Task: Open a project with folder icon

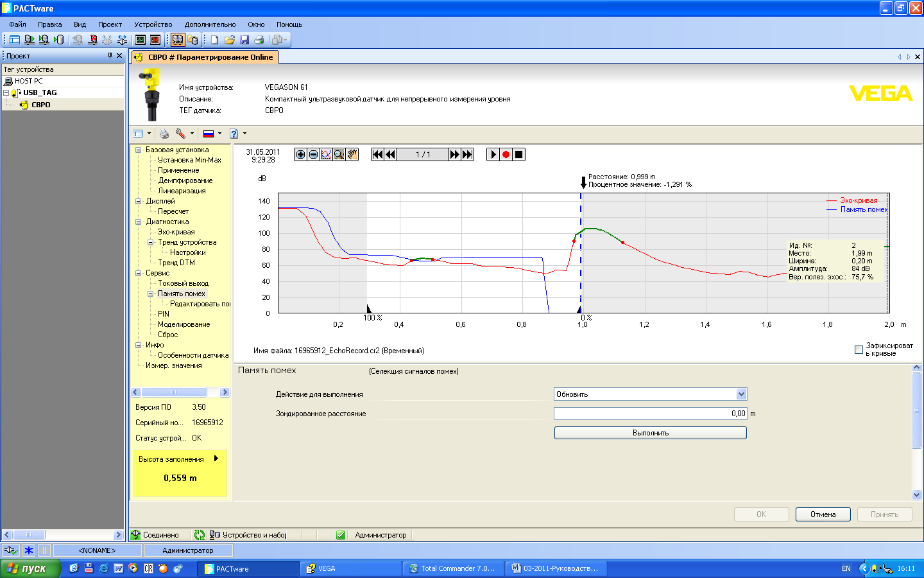Action: (x=230, y=40)
